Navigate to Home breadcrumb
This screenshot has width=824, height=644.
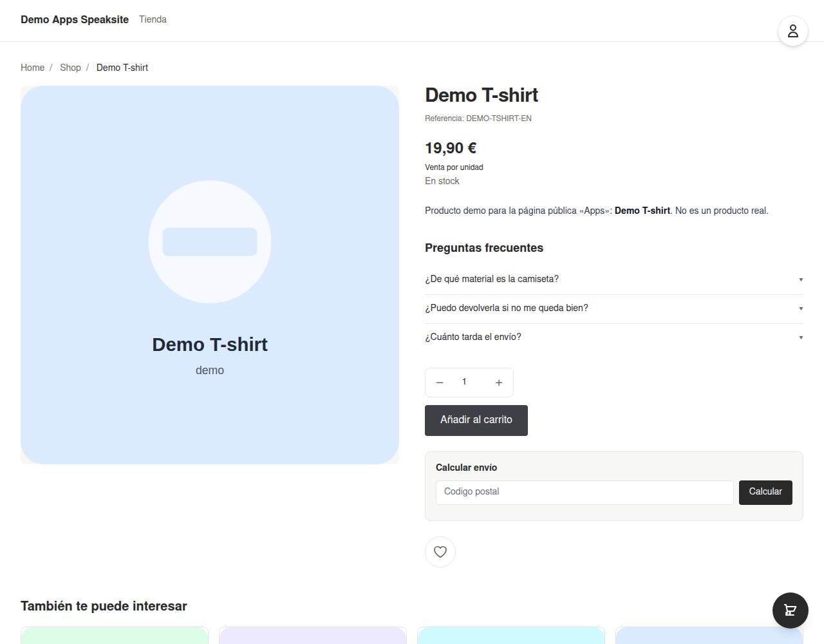(32, 68)
